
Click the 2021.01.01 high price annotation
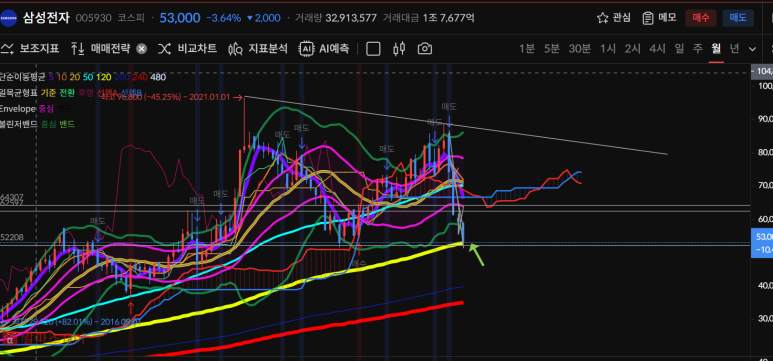pyautogui.click(x=172, y=97)
